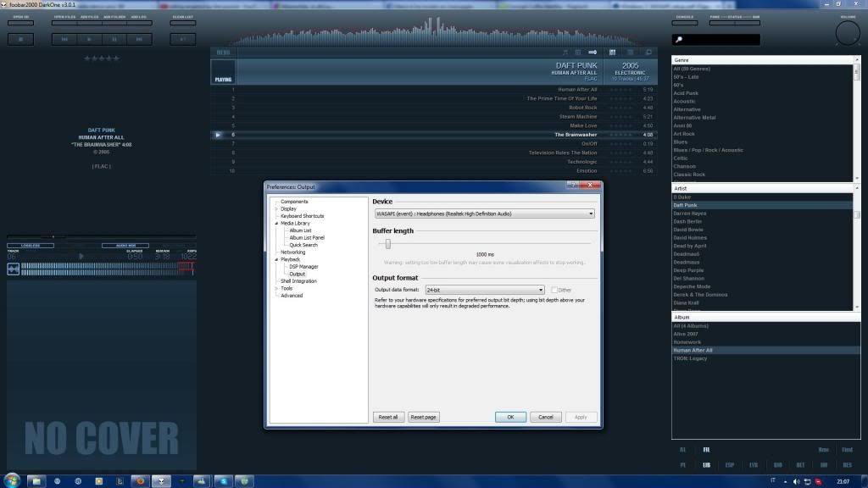868x488 pixels.
Task: Select TRON: Legacy in the Album list
Action: [690, 358]
